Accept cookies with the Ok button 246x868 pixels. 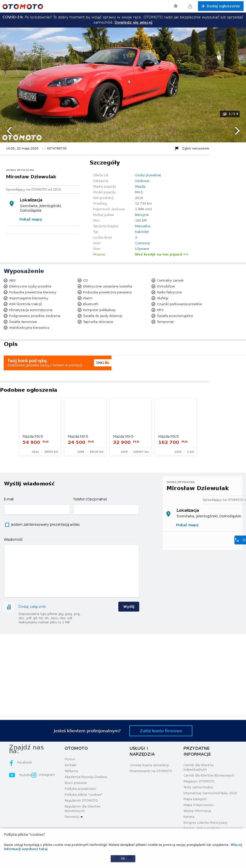(x=123, y=859)
